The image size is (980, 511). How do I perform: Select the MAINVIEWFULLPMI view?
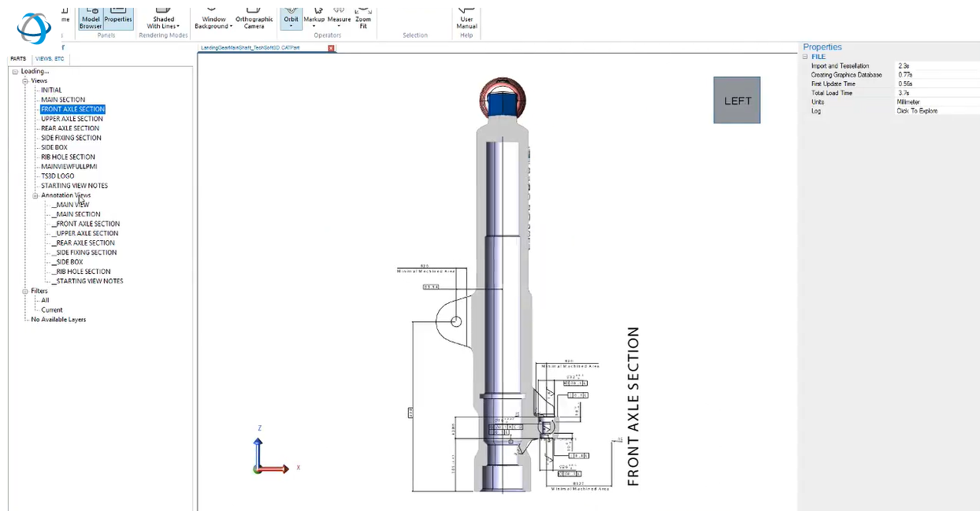69,166
